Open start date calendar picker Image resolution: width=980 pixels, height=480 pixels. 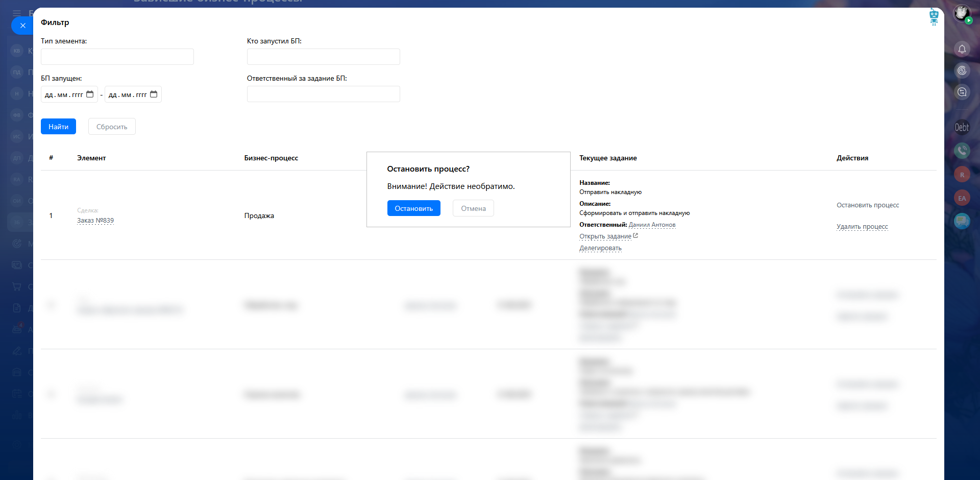[90, 94]
